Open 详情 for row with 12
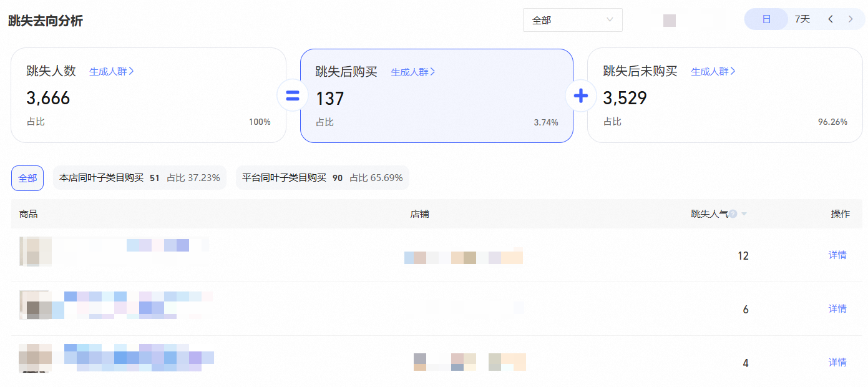Image resolution: width=868 pixels, height=387 pixels. pyautogui.click(x=837, y=255)
